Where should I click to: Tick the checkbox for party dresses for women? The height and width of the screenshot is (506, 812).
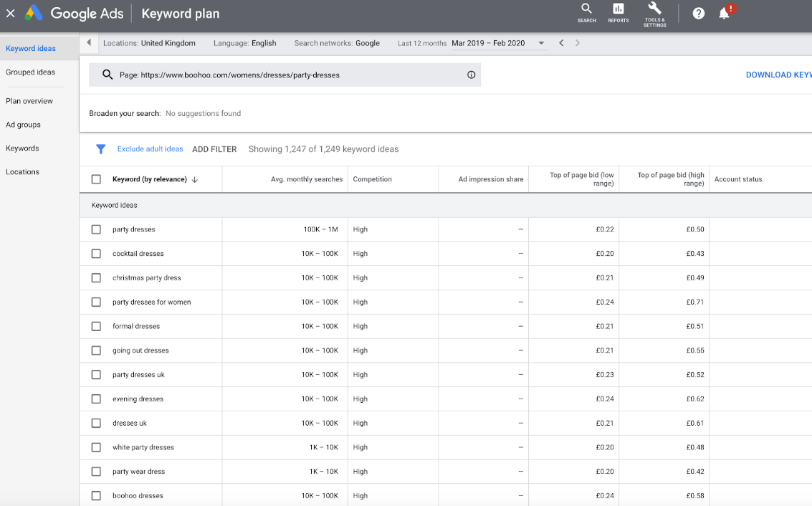tap(96, 302)
